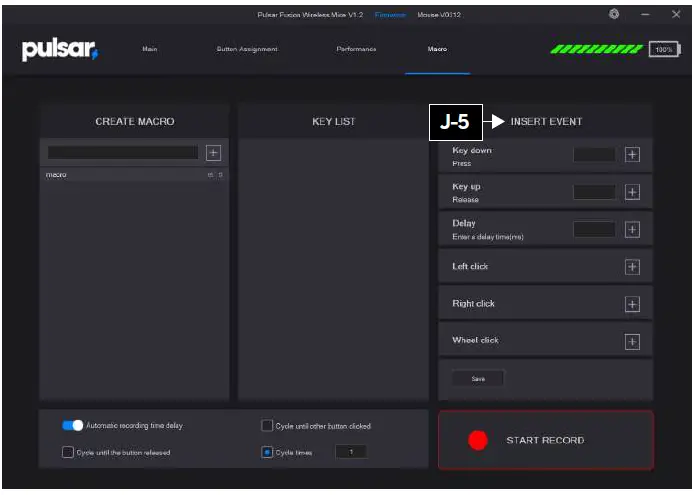Click the 'CREATE MACRO' header
This screenshot has height=495, width=698.
click(135, 122)
